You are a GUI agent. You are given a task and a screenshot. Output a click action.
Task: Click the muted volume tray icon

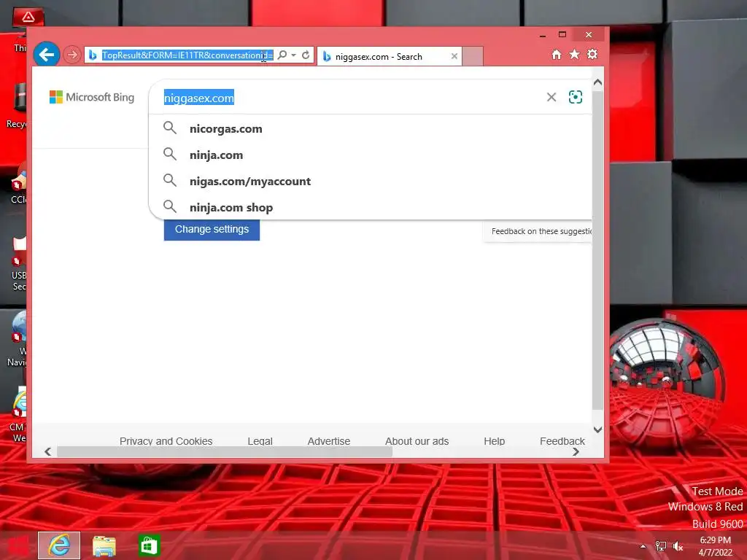[678, 546]
